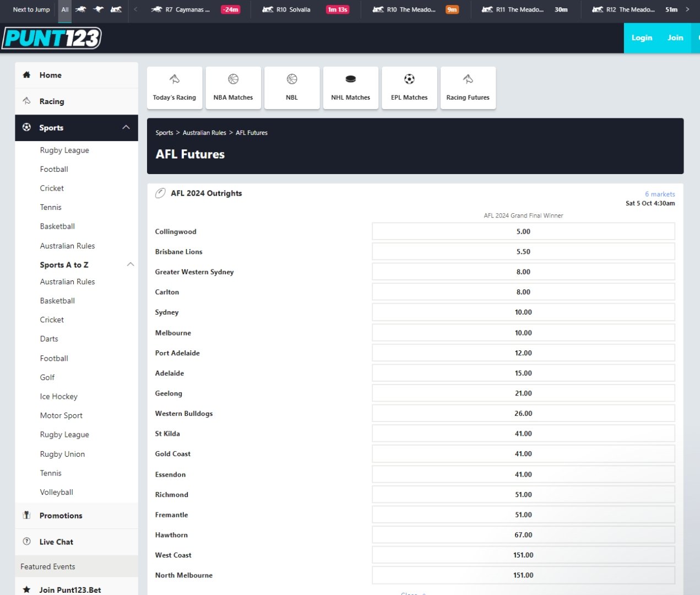Collapse the Sports sidebar section chevron
This screenshot has width=700, height=595.
coord(126,127)
